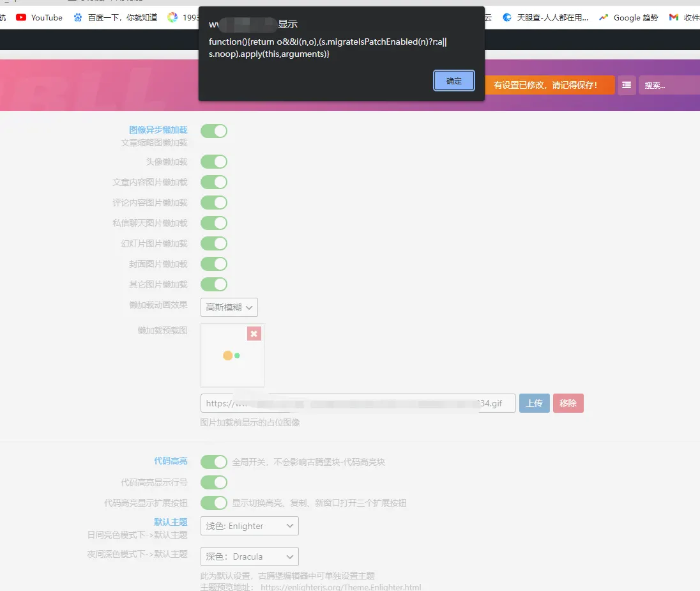Toggle 头像懒加载 switch
Image resolution: width=700 pixels, height=591 pixels.
click(x=214, y=162)
